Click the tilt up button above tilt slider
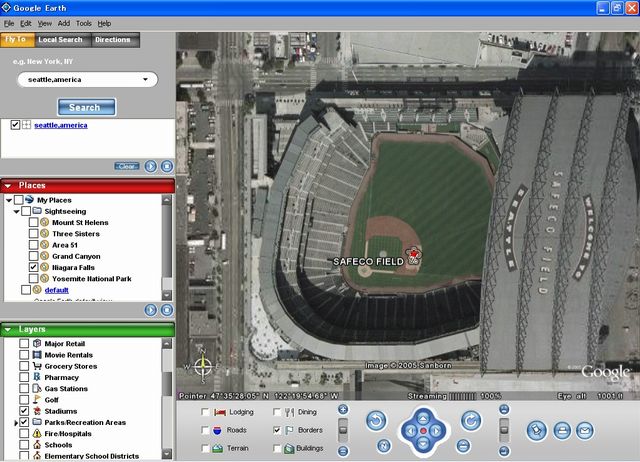This screenshot has width=640, height=462. click(504, 409)
